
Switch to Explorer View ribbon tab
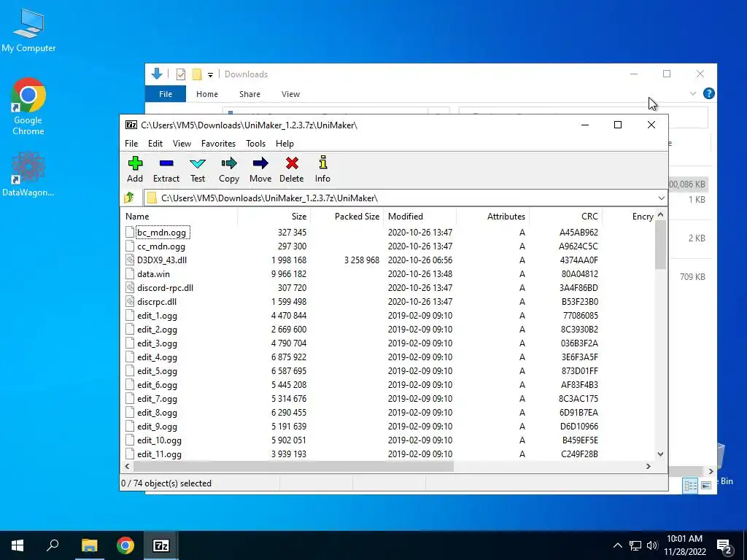290,94
